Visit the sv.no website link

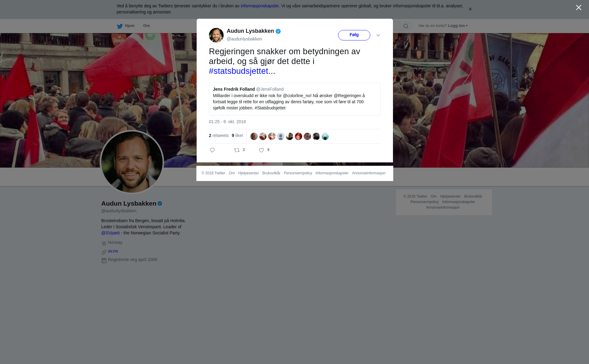click(113, 251)
